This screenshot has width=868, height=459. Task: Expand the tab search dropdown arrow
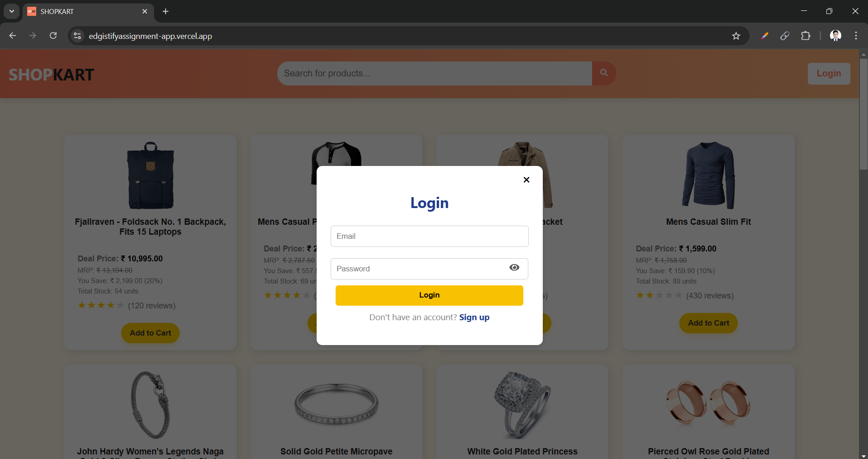(x=12, y=11)
